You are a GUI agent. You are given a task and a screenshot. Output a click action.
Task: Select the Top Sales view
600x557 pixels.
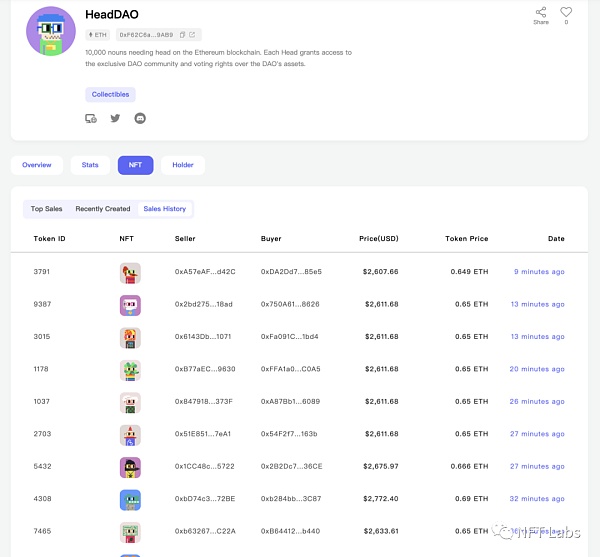tap(46, 209)
